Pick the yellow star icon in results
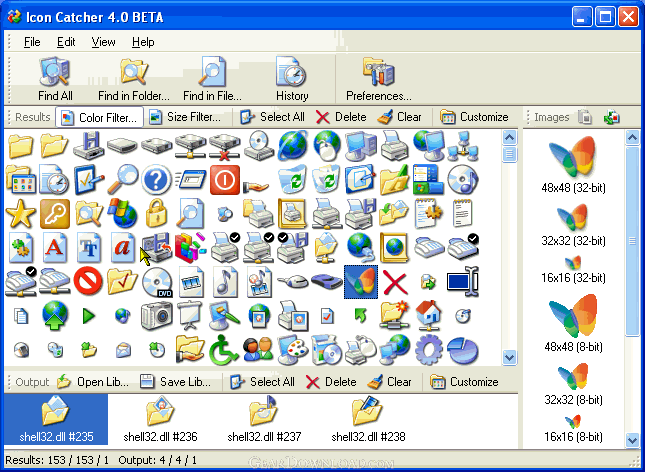Viewport: 645px width, 472px height. [x=20, y=214]
